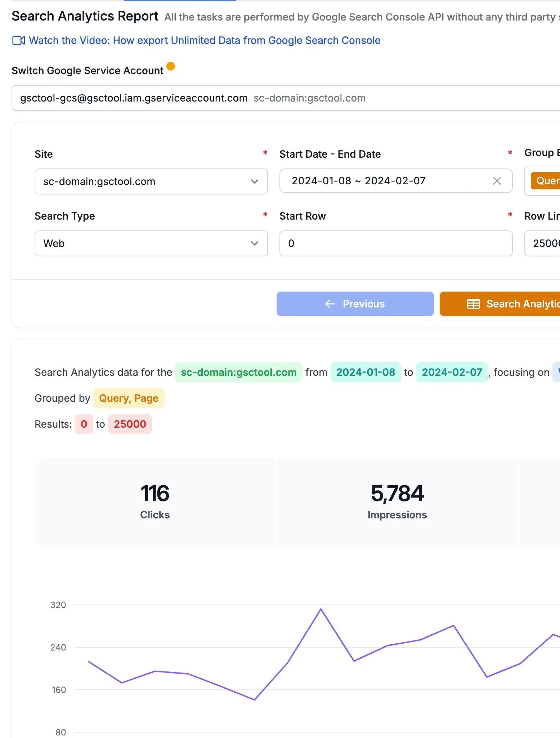This screenshot has height=738, width=560.
Task: Click the table icon on Search Analytics button
Action: (473, 304)
